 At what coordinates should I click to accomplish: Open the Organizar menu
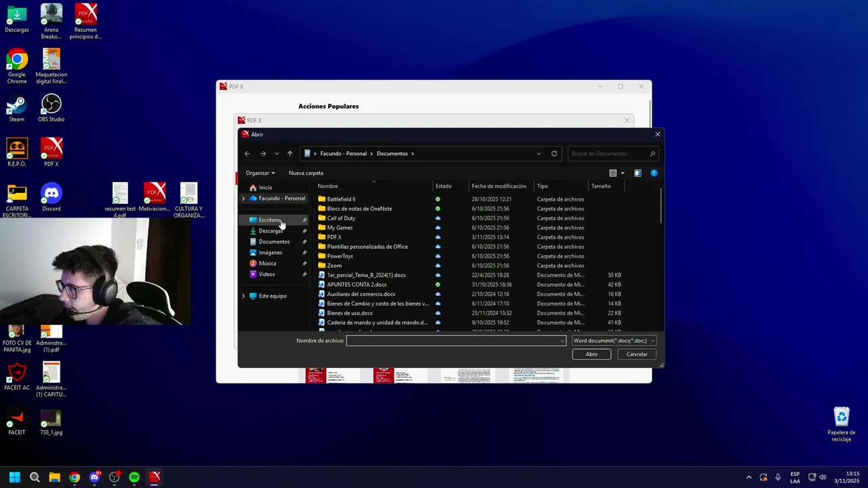[260, 173]
